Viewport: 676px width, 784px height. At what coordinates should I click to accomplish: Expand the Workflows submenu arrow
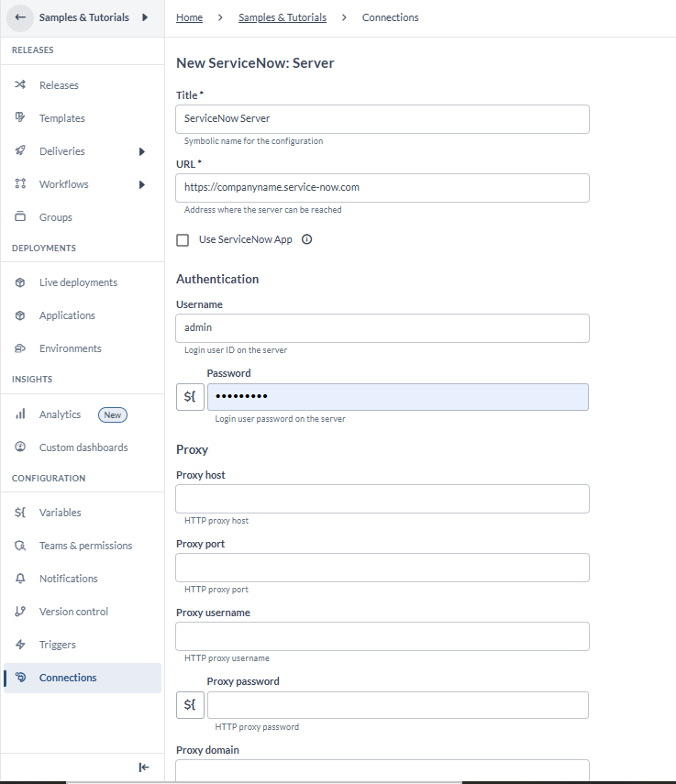(x=142, y=184)
